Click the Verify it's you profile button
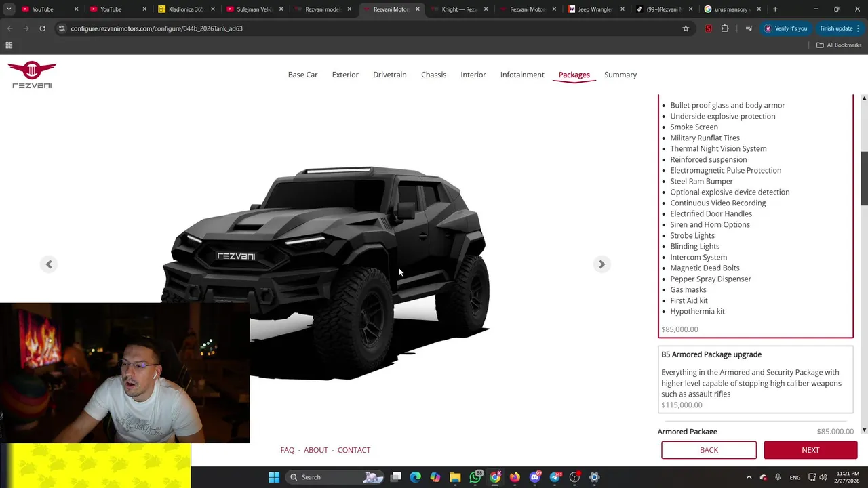 click(786, 28)
